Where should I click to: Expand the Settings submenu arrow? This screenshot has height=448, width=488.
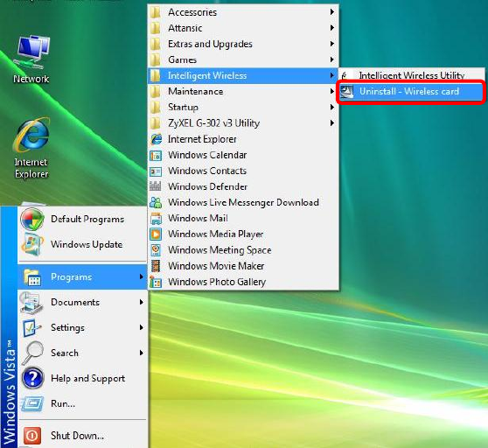pyautogui.click(x=142, y=328)
